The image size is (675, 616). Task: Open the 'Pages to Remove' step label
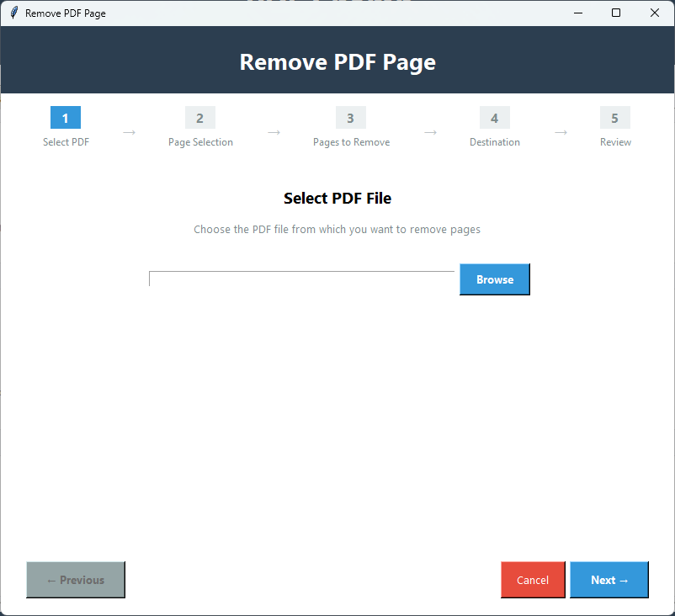(350, 141)
